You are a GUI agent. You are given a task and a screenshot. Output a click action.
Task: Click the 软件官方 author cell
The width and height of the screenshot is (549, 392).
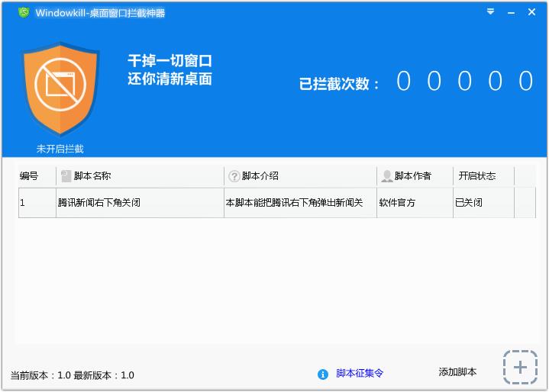[397, 203]
